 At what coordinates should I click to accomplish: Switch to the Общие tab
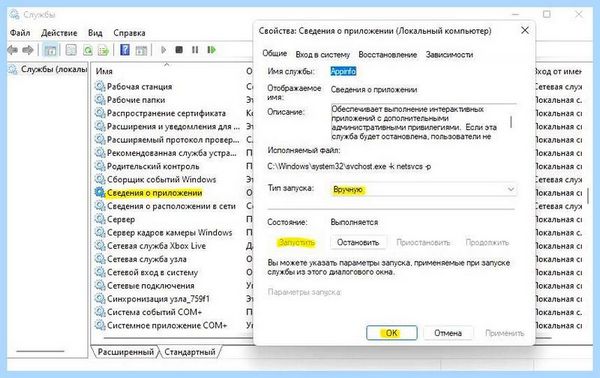(274, 54)
